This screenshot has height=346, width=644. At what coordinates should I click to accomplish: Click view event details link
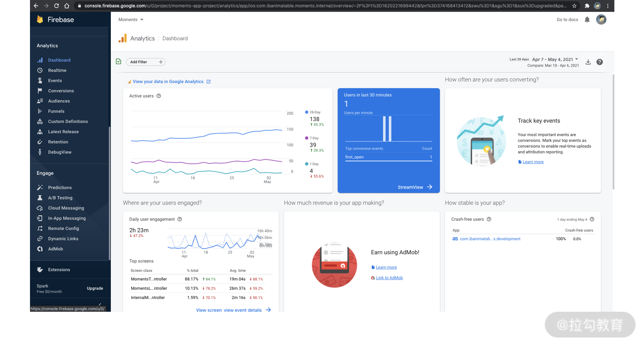pyautogui.click(x=243, y=310)
